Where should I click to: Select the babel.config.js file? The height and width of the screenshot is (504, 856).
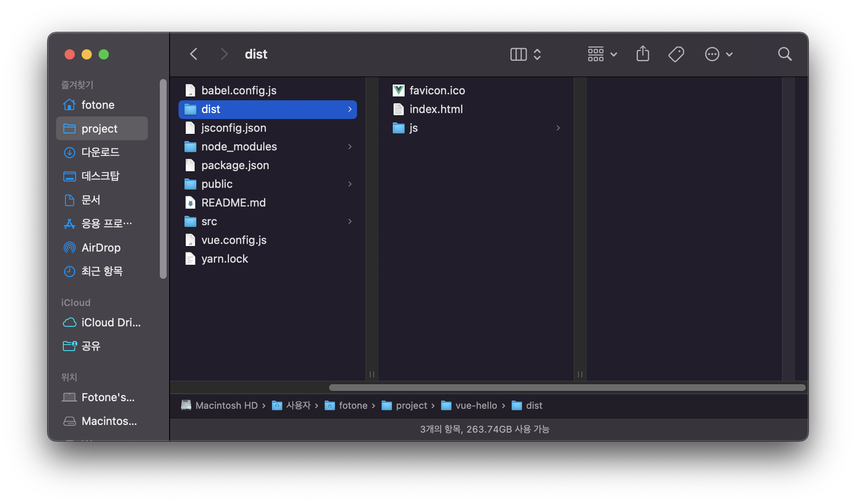pos(268,90)
